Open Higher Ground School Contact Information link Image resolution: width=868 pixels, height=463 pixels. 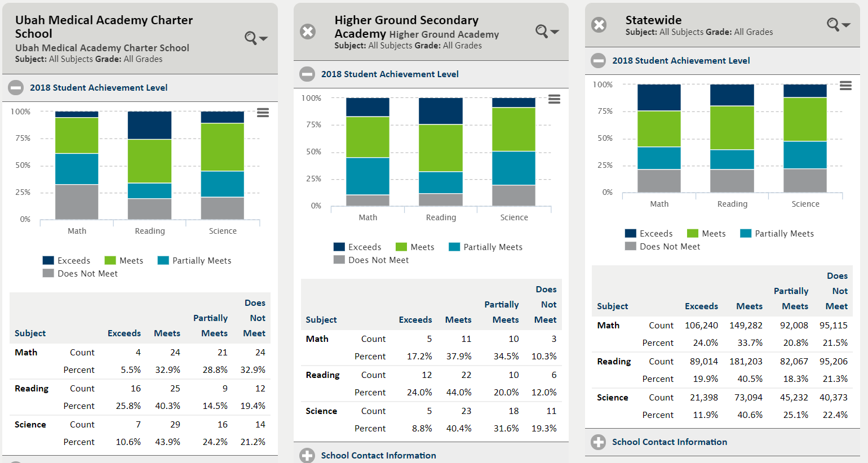(x=378, y=455)
